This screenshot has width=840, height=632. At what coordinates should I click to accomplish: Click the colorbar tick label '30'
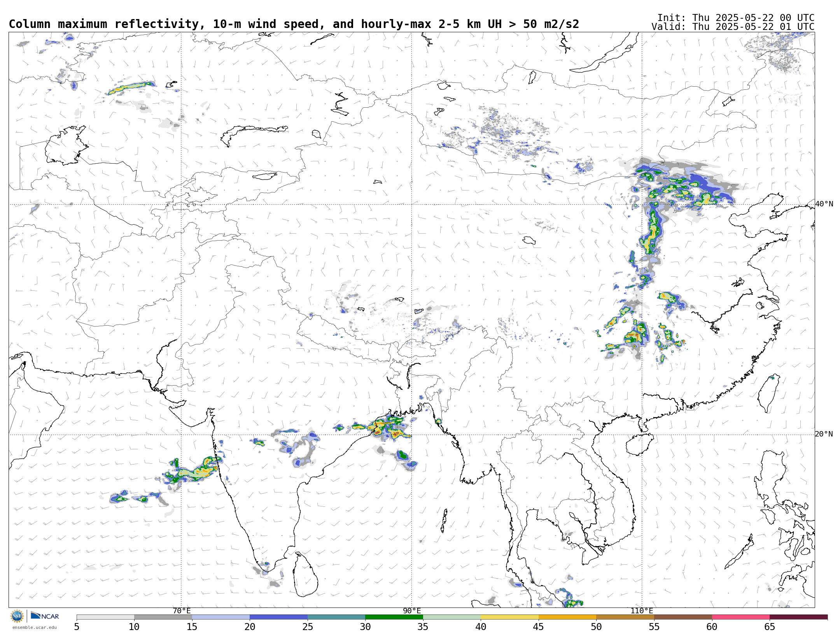[x=365, y=627]
